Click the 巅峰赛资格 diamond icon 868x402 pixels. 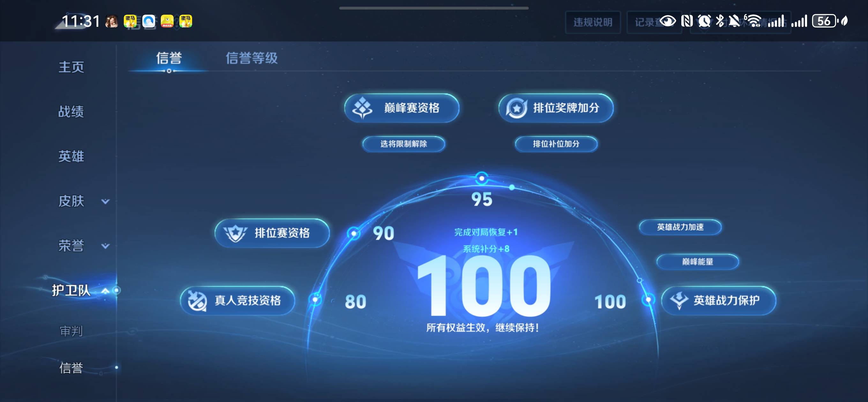coord(362,108)
